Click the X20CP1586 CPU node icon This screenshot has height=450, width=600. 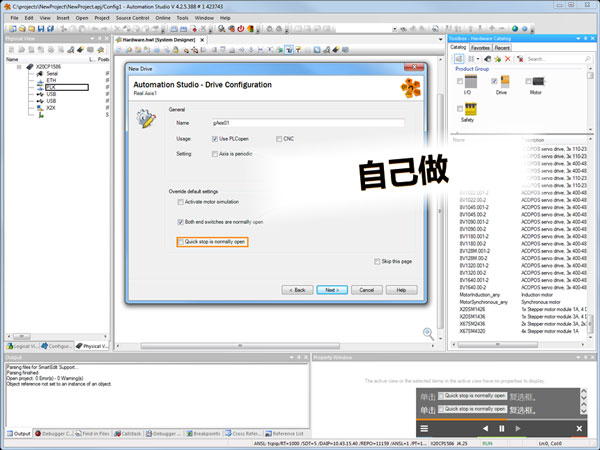pyautogui.click(x=30, y=67)
